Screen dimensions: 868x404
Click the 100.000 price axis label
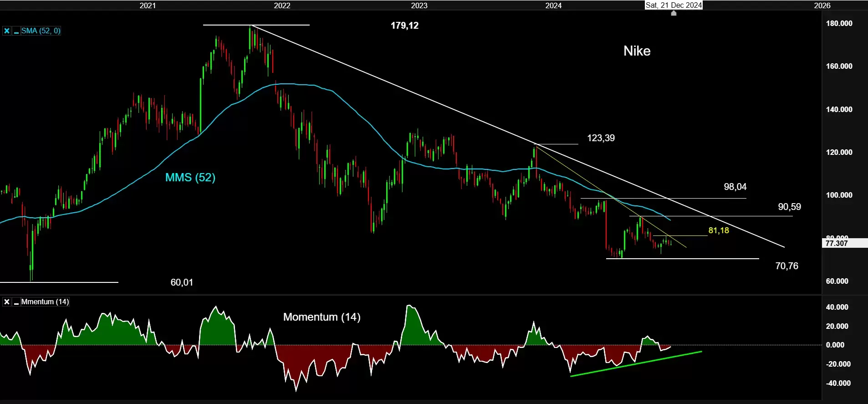pyautogui.click(x=839, y=195)
